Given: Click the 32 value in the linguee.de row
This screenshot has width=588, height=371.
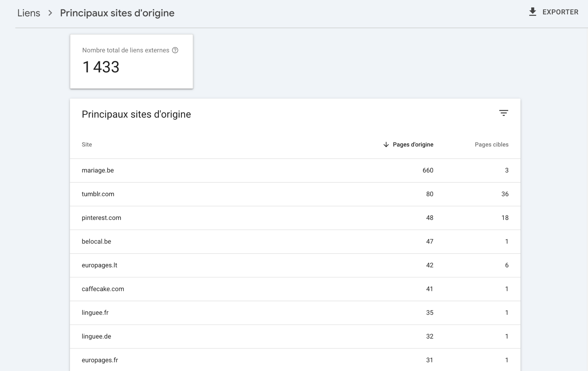Looking at the screenshot, I should (x=430, y=337).
